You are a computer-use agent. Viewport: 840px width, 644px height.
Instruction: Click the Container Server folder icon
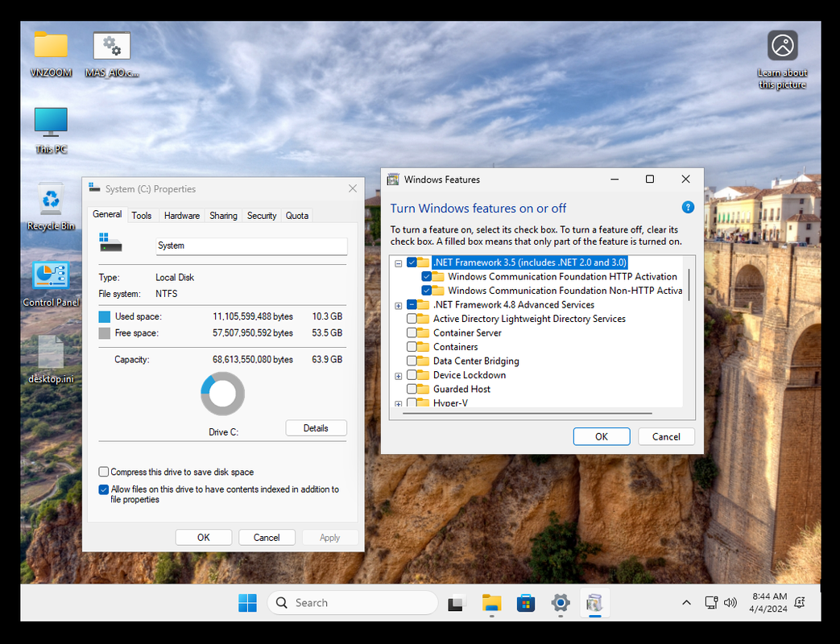[x=423, y=332]
